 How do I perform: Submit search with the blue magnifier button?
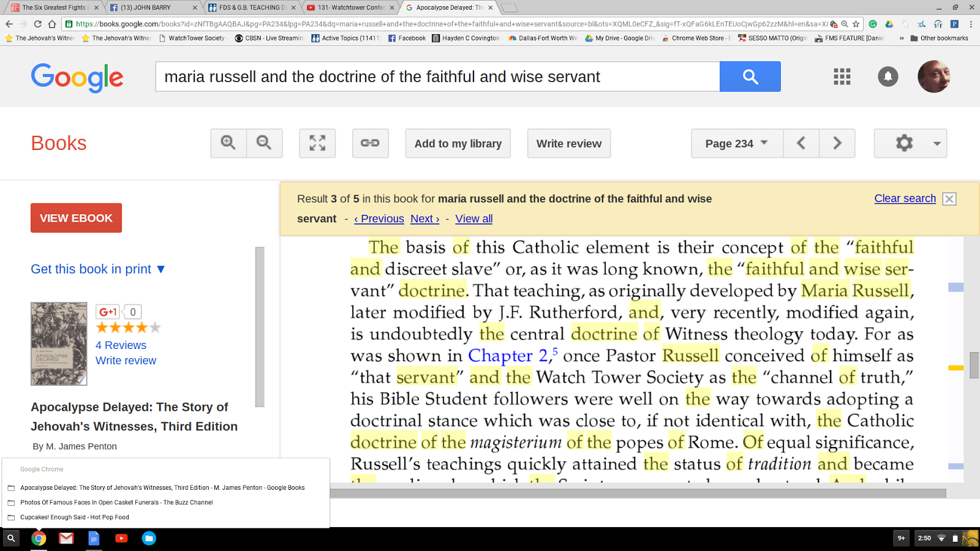point(750,77)
